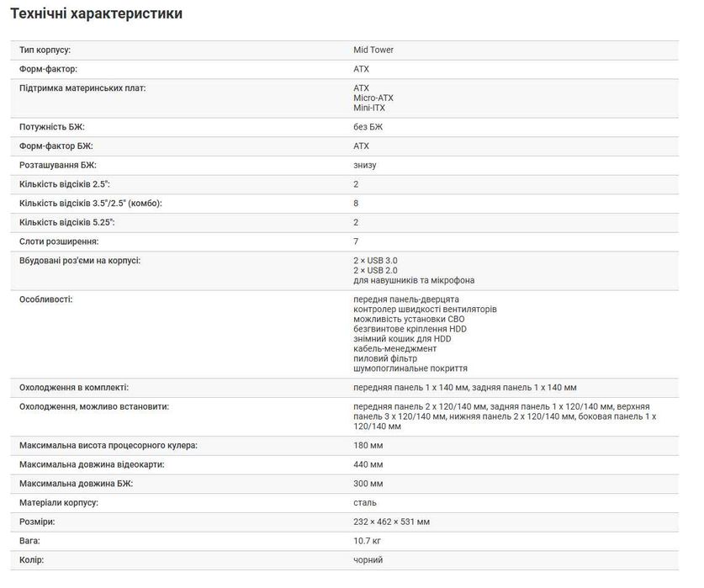Click the "Mini-ITX" motherboard entry
The width and height of the screenshot is (704, 588).
coord(369,108)
